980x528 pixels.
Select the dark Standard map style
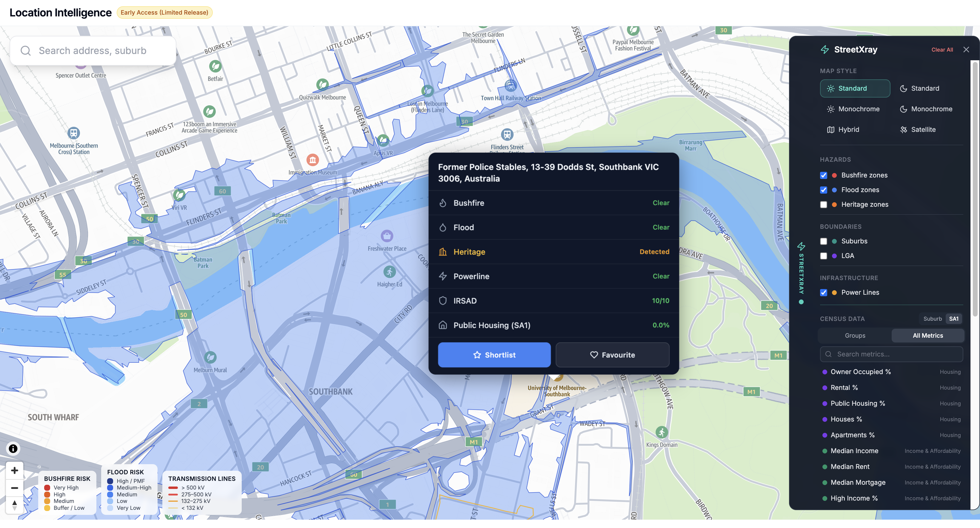click(927, 88)
